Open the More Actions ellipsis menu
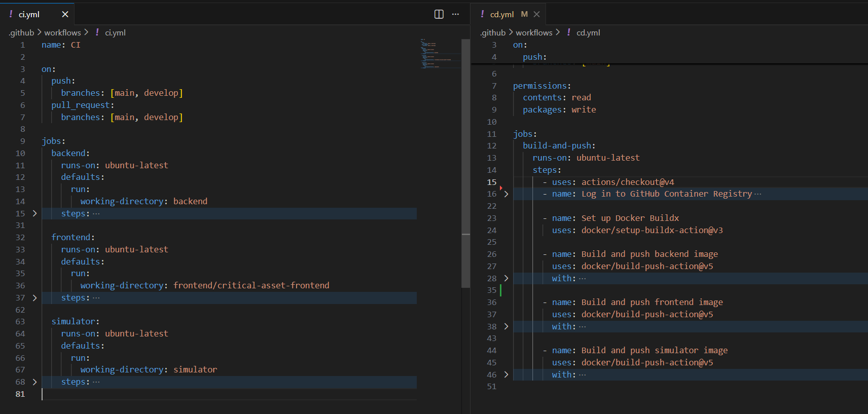Screen dimensions: 868x414 (455, 14)
